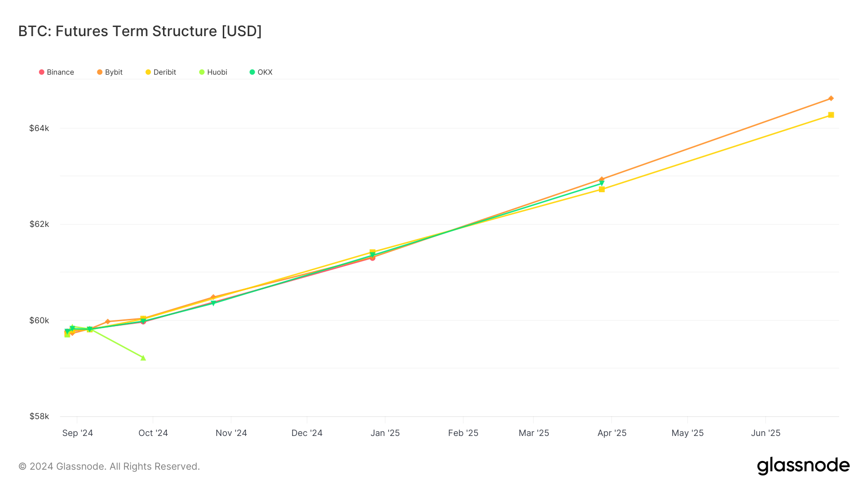Select the Huobi triangle marker below Oct '24
This screenshot has width=868, height=488.
point(143,358)
